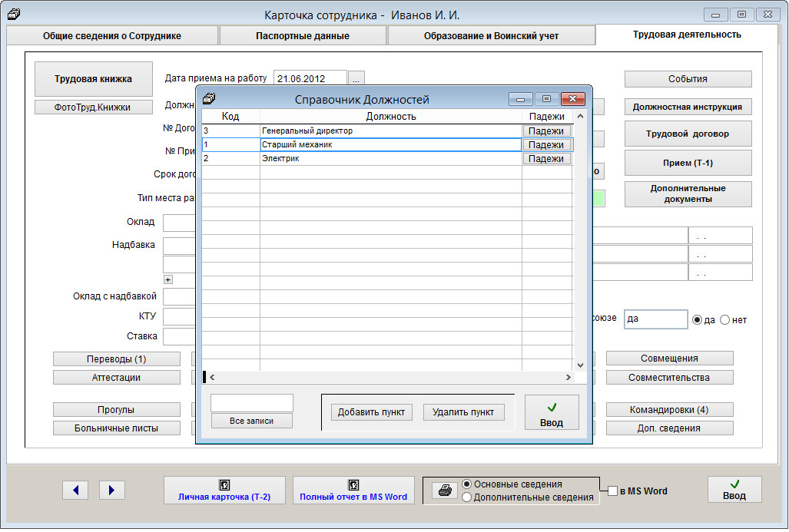Open Образование и Воинский учет tab
Viewport: 789px width, 532px height.
[491, 36]
